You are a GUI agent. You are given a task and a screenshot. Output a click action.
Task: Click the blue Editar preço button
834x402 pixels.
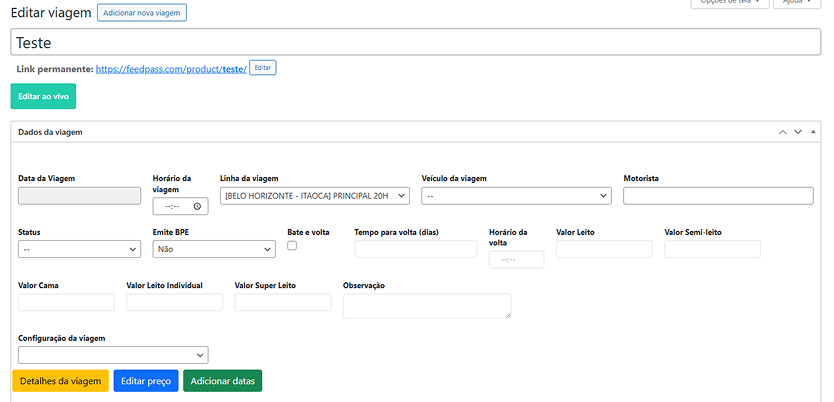tap(146, 381)
